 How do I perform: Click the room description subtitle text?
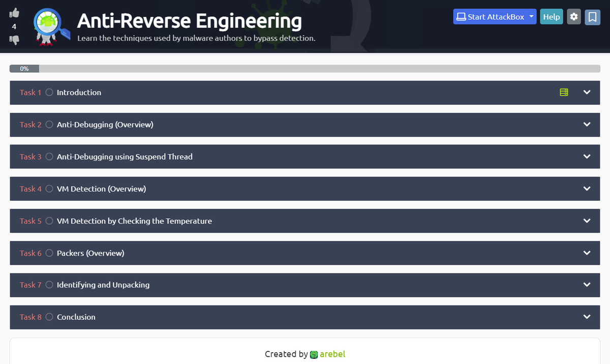click(196, 38)
